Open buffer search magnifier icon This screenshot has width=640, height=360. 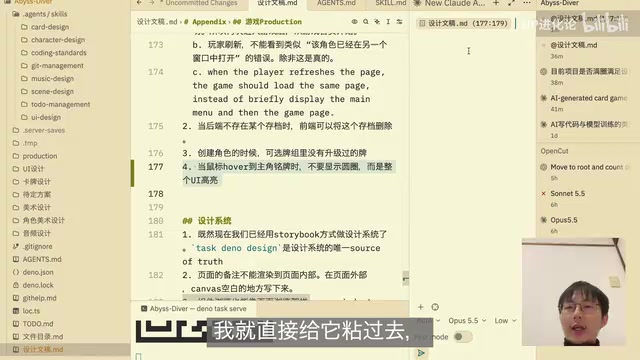[366, 22]
